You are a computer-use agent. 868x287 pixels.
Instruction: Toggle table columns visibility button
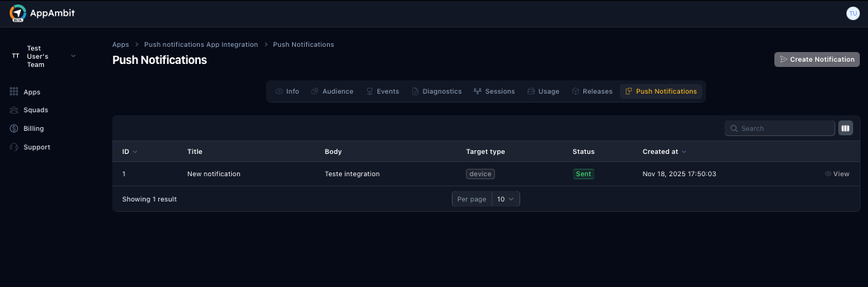(845, 129)
